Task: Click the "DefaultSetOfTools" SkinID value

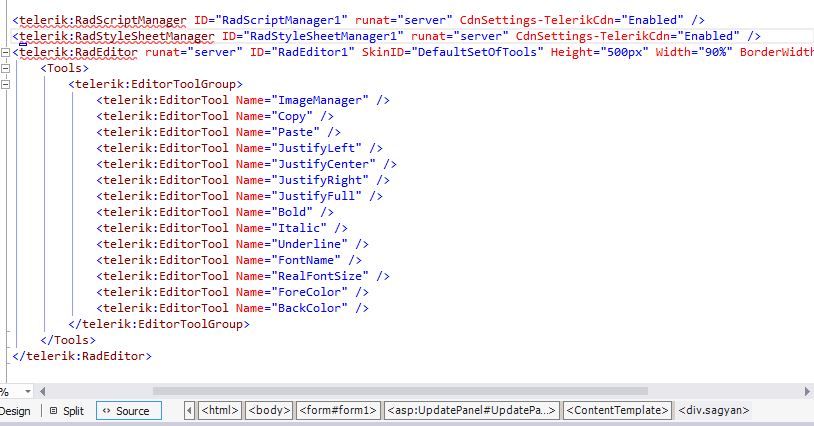Action: pos(477,52)
